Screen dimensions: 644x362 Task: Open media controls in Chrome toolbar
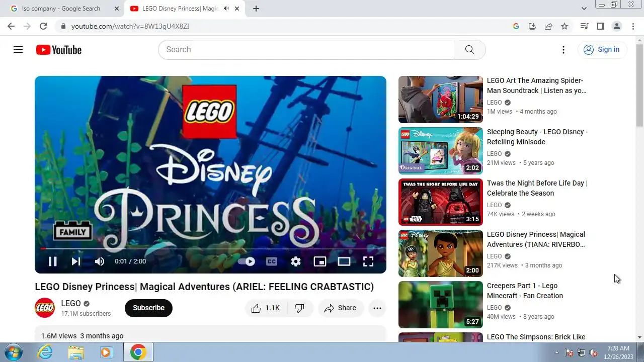pos(584,26)
